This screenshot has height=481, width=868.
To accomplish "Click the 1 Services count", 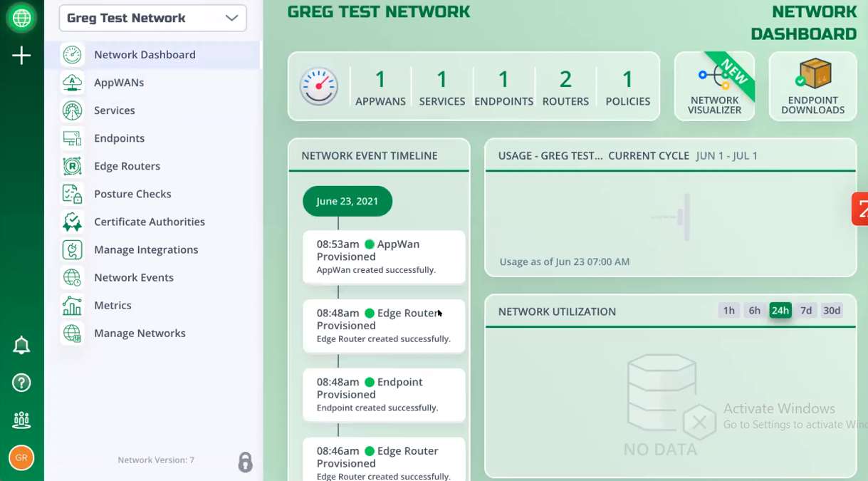I will tap(441, 87).
